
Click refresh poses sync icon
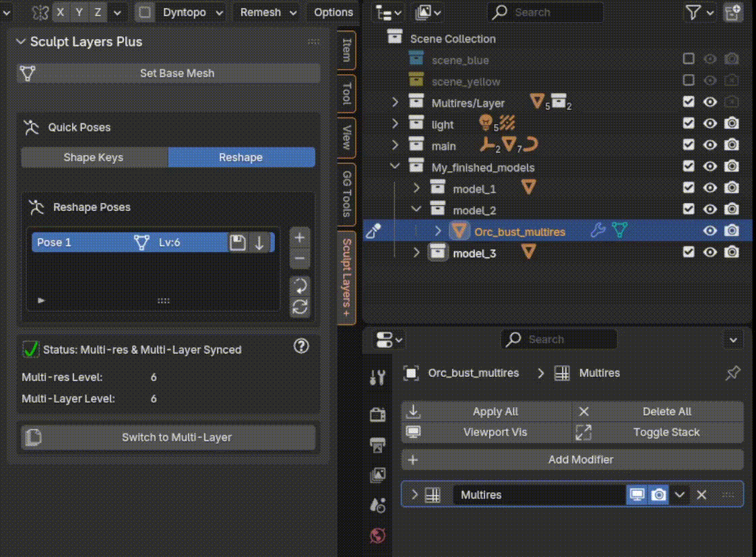pyautogui.click(x=299, y=307)
